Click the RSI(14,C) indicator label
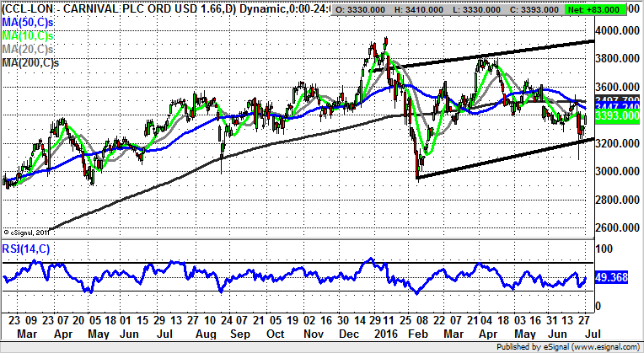The height and width of the screenshot is (353, 644). [x=27, y=252]
